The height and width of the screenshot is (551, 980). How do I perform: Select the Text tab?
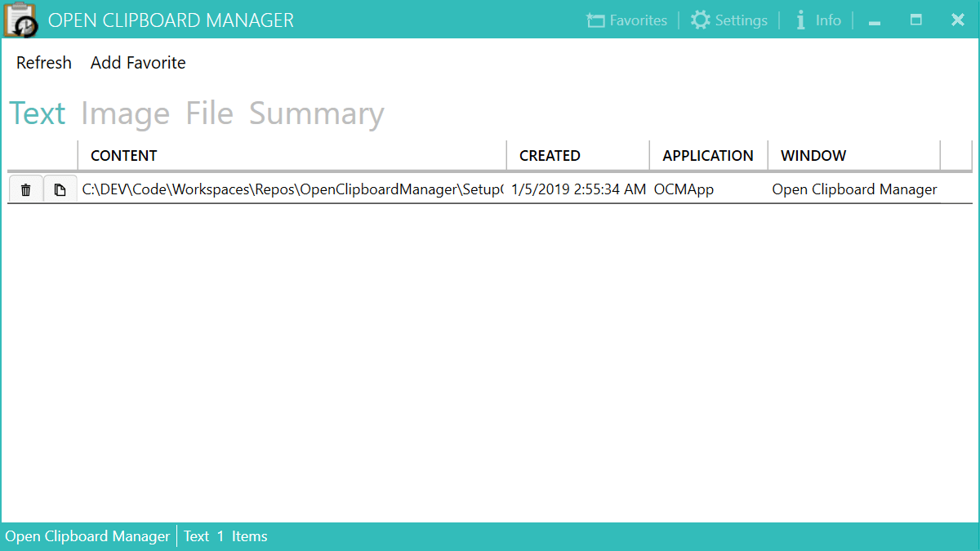pyautogui.click(x=37, y=113)
